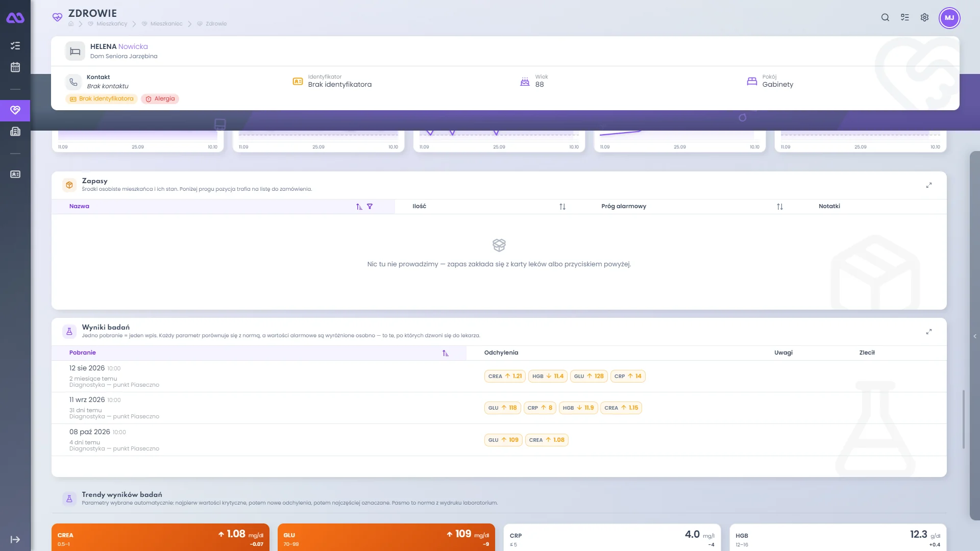
Task: Select the health heart icon in sidebar
Action: coord(15,110)
